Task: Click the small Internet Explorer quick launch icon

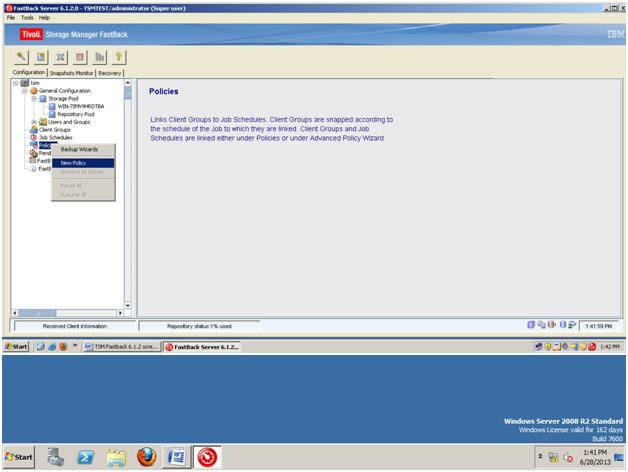Action: point(52,347)
